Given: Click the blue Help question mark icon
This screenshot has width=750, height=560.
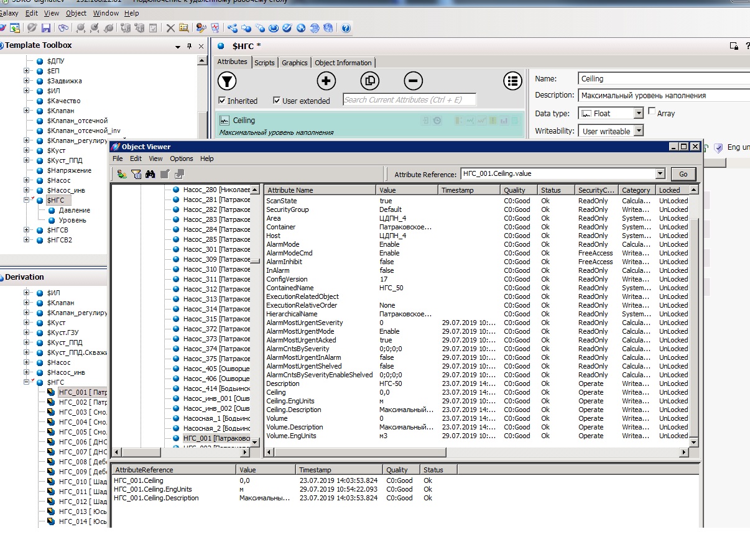Looking at the screenshot, I should click(x=346, y=28).
